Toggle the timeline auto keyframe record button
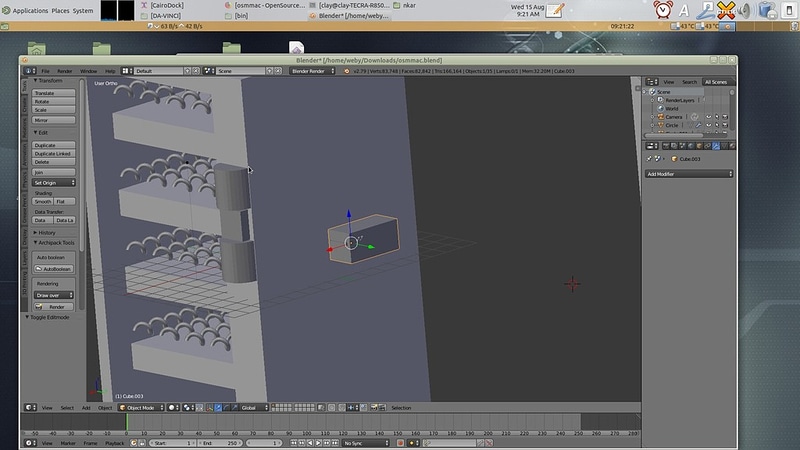 point(401,443)
